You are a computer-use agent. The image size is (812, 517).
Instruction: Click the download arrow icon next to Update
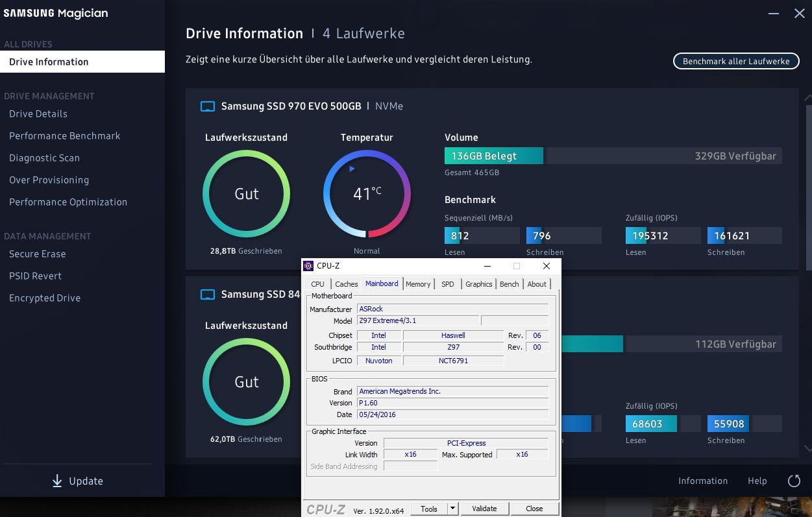click(57, 481)
